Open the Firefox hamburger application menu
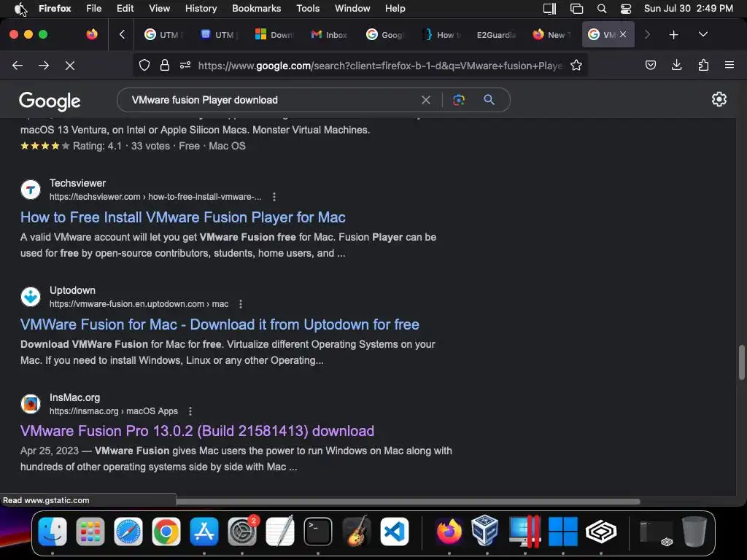The image size is (747, 560). [x=729, y=65]
